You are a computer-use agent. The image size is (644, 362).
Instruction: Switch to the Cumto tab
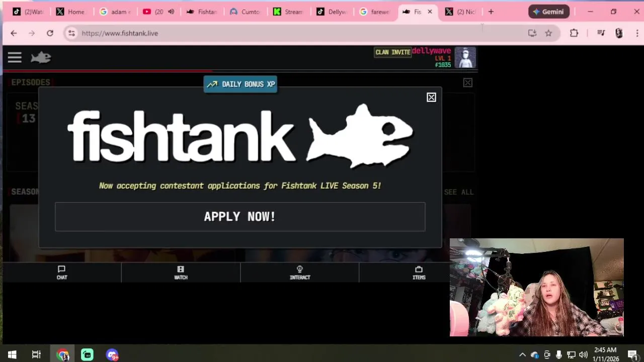[x=245, y=12]
